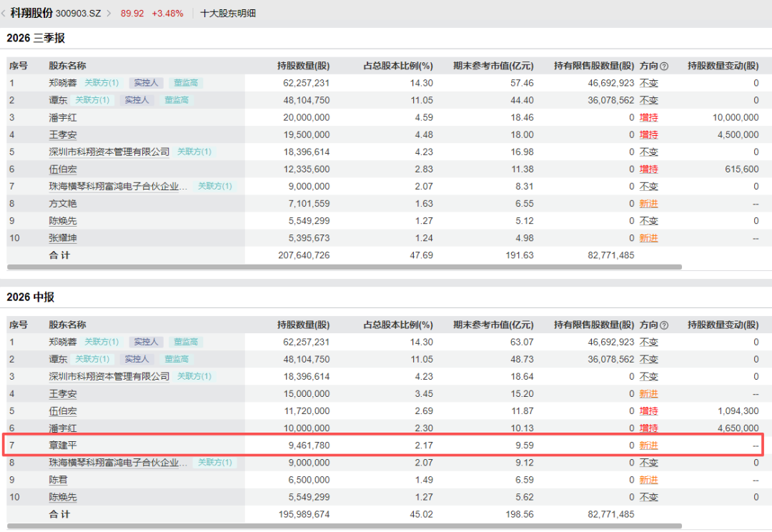Open shareholder 陈君 in the 中报 table
Viewport: 772px width, 532px height.
[58, 480]
